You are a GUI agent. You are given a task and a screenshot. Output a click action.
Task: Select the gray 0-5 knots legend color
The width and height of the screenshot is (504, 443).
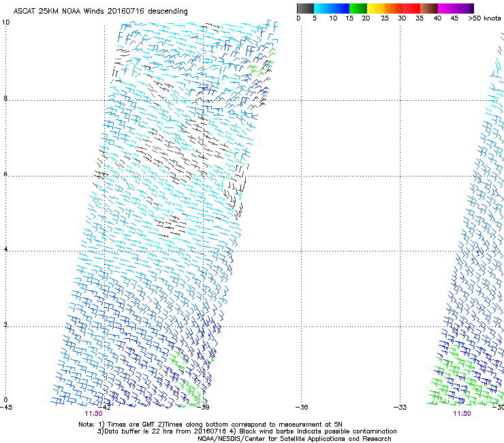pos(305,8)
